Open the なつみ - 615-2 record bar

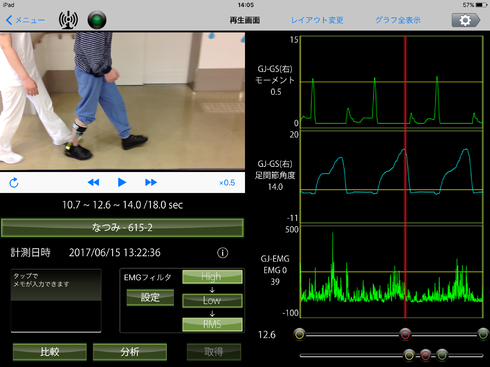pyautogui.click(x=122, y=228)
